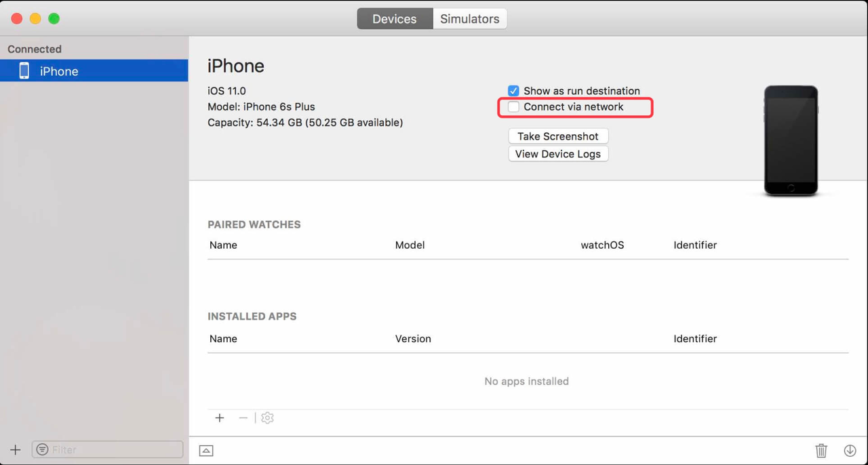Select iPhone in the Connected list
Screen dimensions: 868x465
point(94,70)
